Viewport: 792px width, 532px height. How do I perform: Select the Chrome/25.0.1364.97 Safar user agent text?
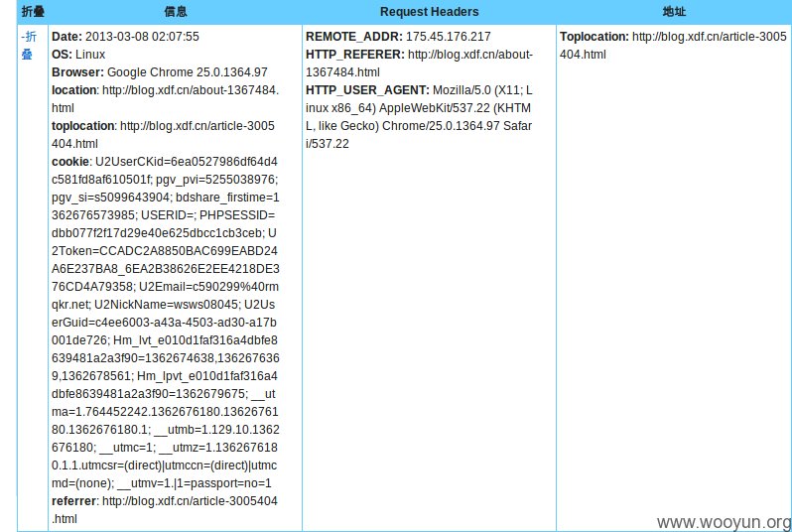pos(457,126)
